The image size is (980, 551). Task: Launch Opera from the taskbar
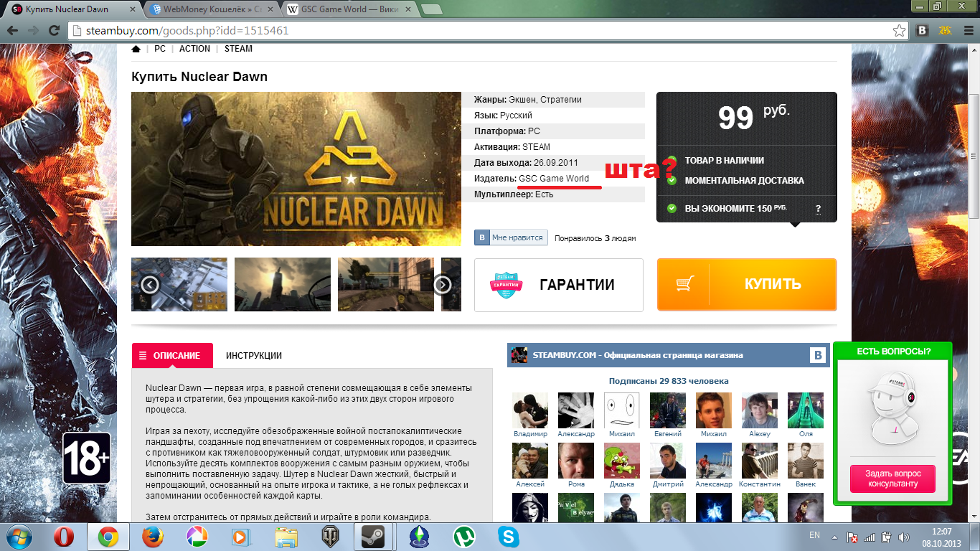point(65,537)
